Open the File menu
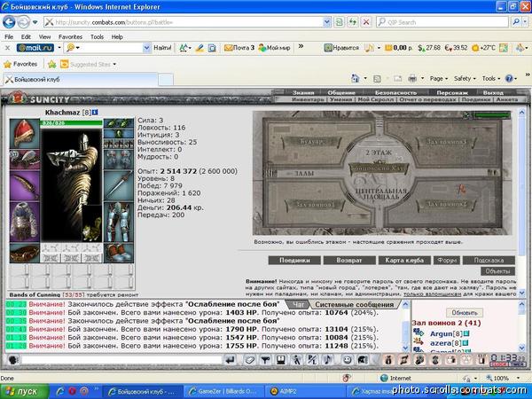 click(9, 36)
